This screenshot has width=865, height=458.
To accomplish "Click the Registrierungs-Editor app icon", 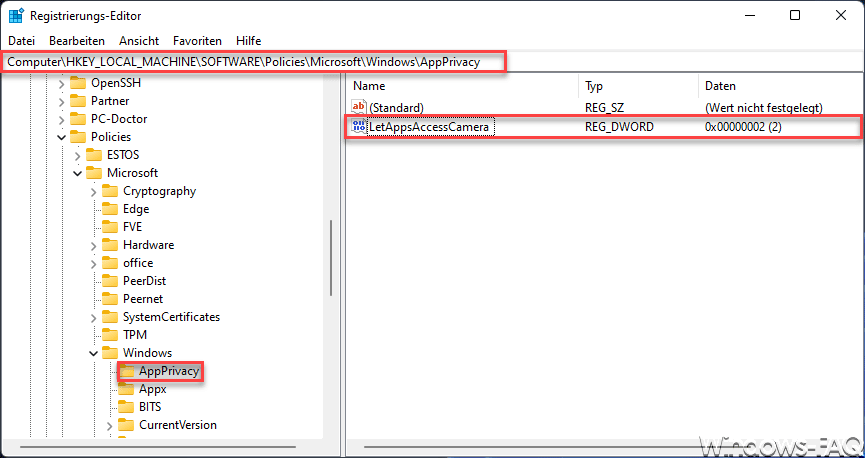I will click(15, 15).
